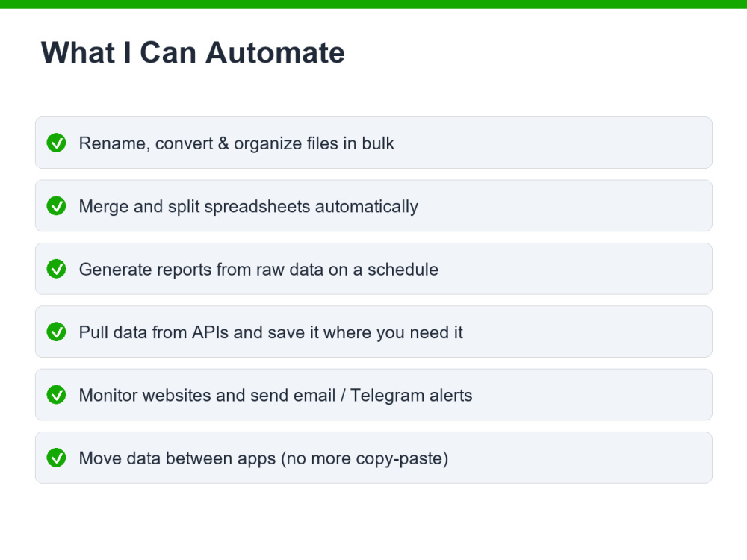Tap the green check beside Pull data from APIs
The width and height of the screenshot is (747, 560).
[56, 332]
